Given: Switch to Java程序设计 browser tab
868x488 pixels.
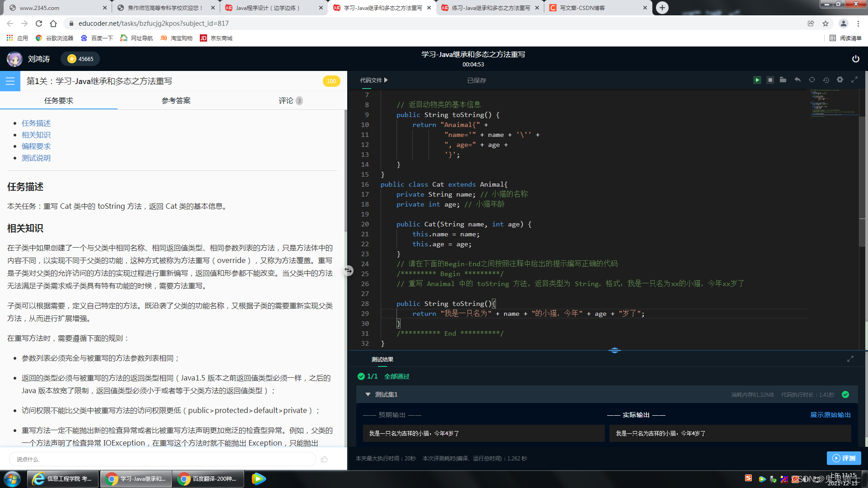Looking at the screenshot, I should (274, 8).
